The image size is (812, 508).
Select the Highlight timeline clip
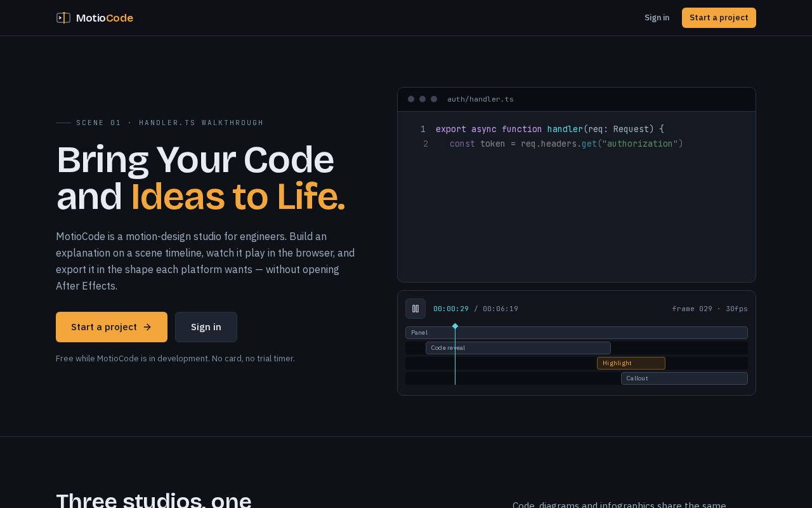631,363
